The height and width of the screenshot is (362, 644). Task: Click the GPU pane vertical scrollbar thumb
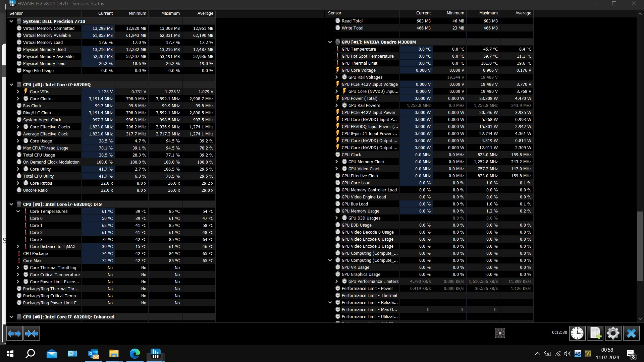[640, 246]
